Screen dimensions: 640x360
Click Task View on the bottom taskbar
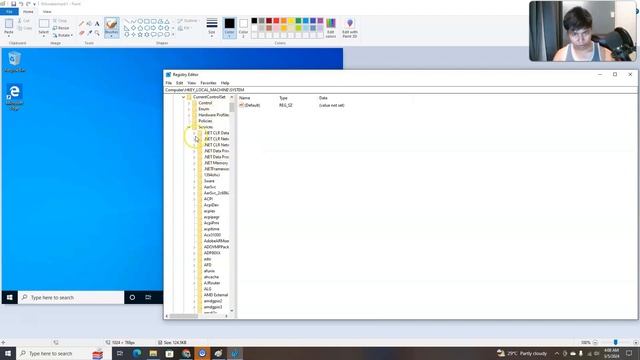tap(120, 353)
